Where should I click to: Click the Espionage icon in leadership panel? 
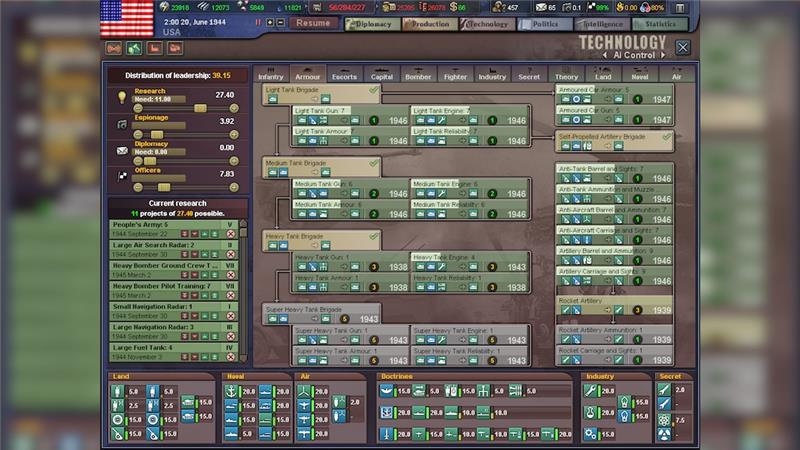click(x=121, y=124)
